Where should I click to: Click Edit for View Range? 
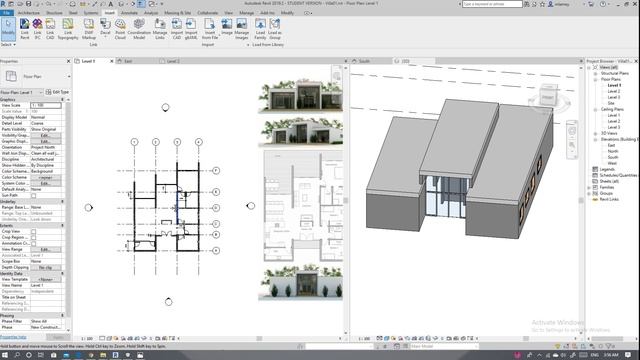coord(45,249)
